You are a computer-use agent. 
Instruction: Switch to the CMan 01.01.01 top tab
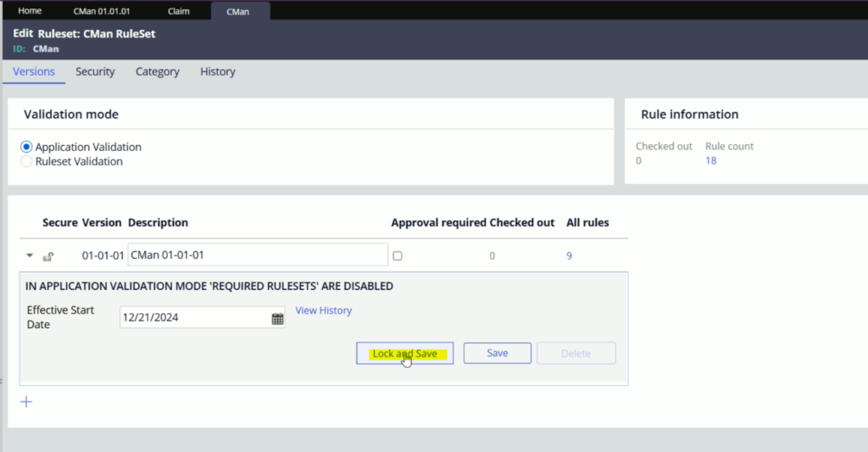pos(102,11)
